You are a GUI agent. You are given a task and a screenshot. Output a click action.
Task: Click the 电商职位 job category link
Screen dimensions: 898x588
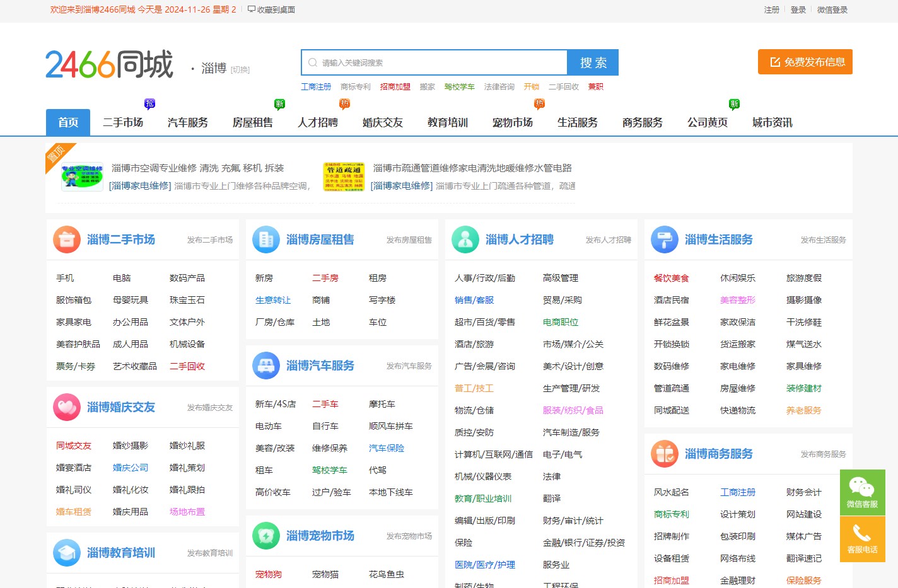tap(561, 322)
